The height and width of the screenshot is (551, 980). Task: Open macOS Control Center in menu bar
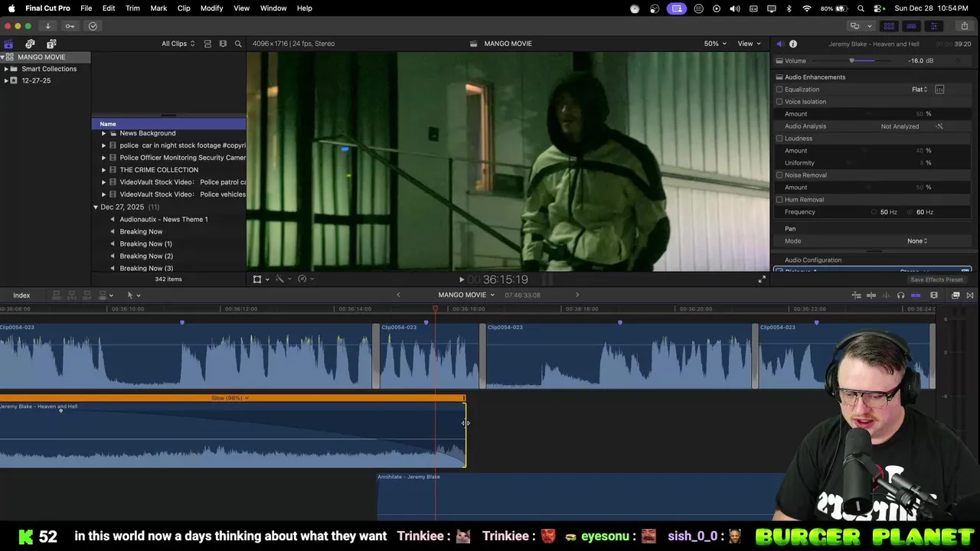(877, 8)
